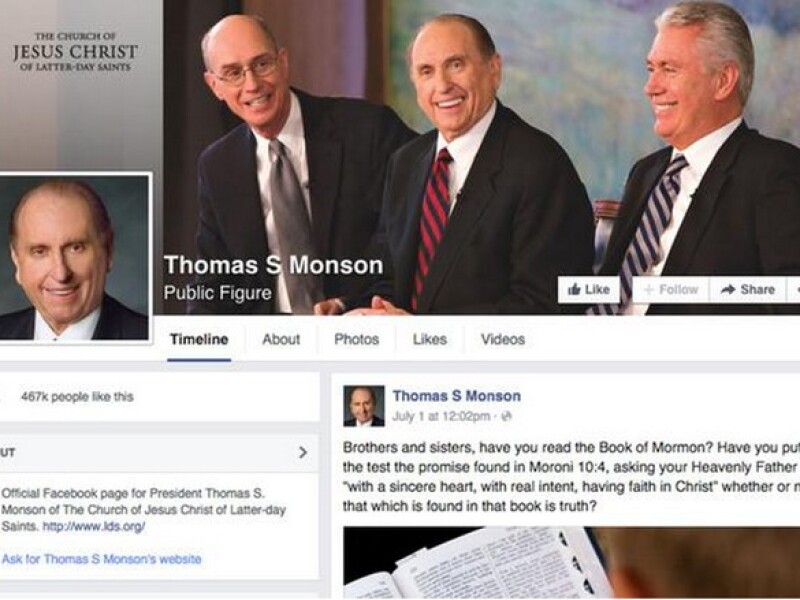The image size is (800, 600).
Task: Go to the Videos tab
Action: pyautogui.click(x=503, y=339)
